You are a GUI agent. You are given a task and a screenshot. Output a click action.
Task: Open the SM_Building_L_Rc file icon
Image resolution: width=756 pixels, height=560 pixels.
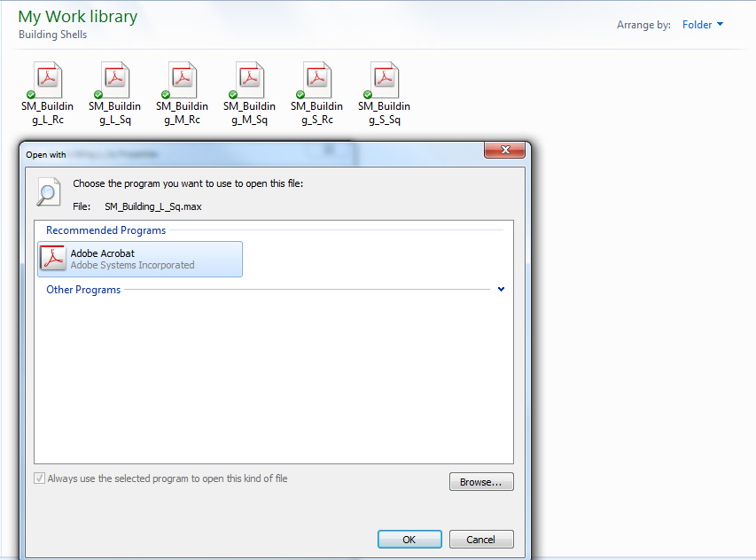coord(45,78)
